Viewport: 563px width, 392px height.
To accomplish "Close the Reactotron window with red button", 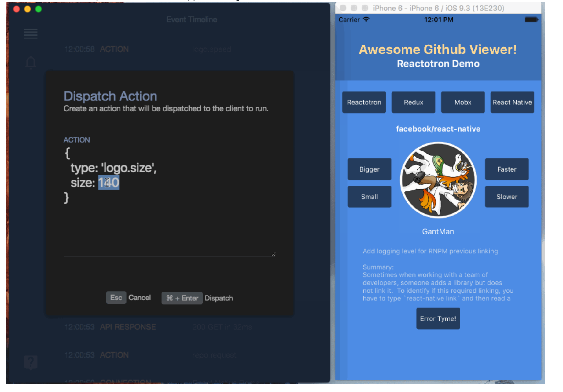I will (17, 9).
